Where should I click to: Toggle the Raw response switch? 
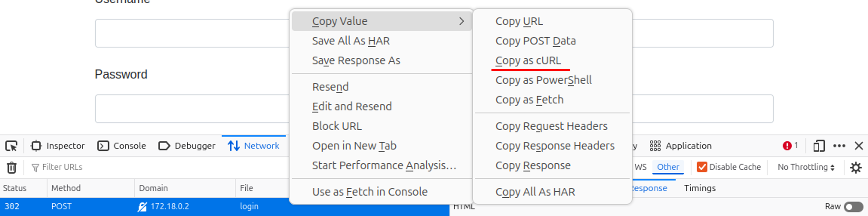[853, 207]
